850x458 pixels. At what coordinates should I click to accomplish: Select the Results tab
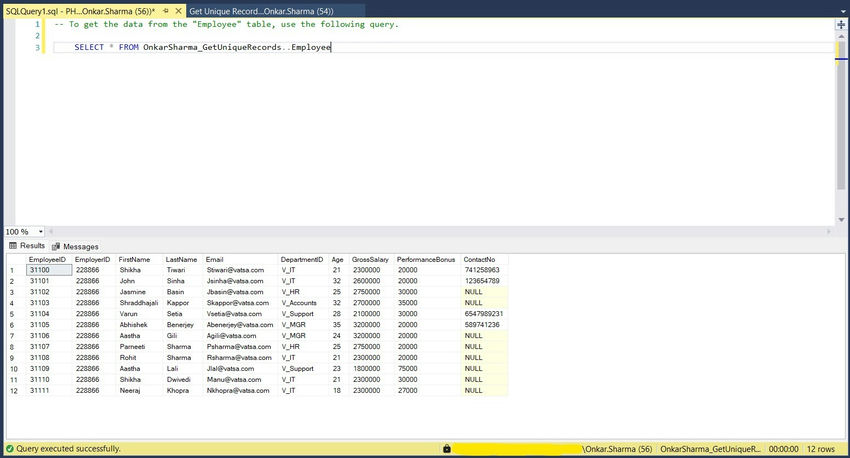pos(27,246)
